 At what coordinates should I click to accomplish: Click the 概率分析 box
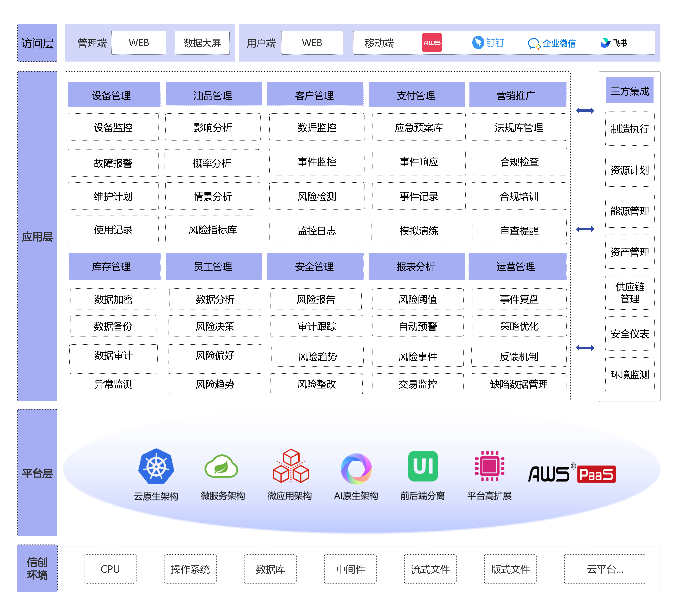tap(212, 163)
